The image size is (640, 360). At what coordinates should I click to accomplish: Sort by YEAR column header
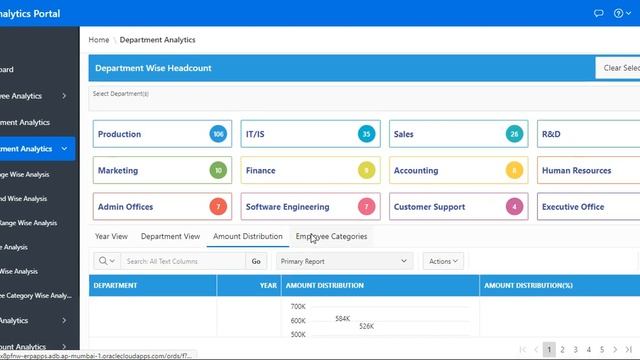[x=249, y=285]
